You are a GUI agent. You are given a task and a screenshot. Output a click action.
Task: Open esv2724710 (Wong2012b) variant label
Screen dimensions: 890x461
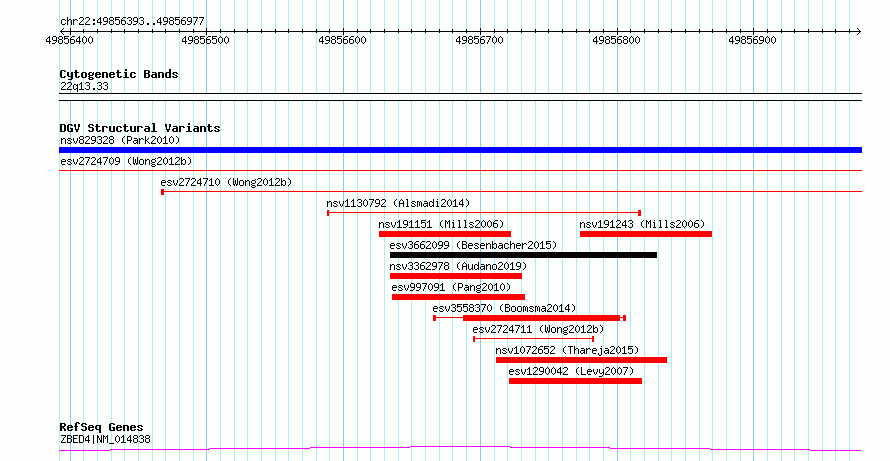[226, 182]
